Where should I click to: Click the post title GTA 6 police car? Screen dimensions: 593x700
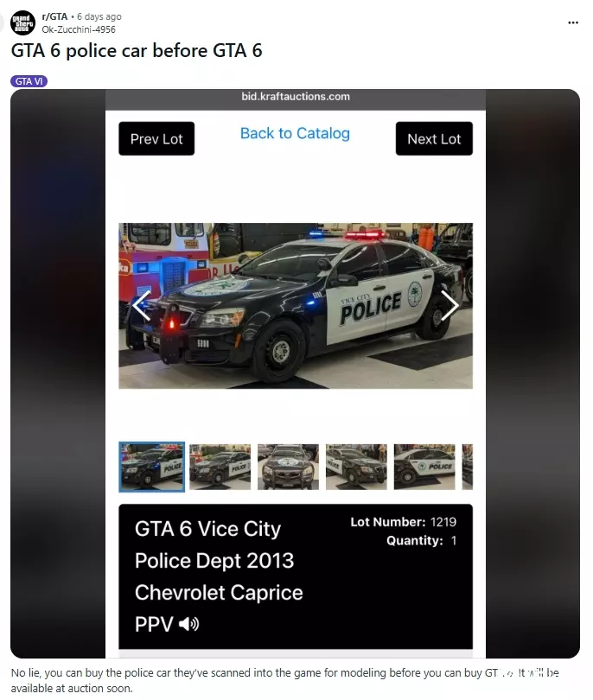pos(137,50)
